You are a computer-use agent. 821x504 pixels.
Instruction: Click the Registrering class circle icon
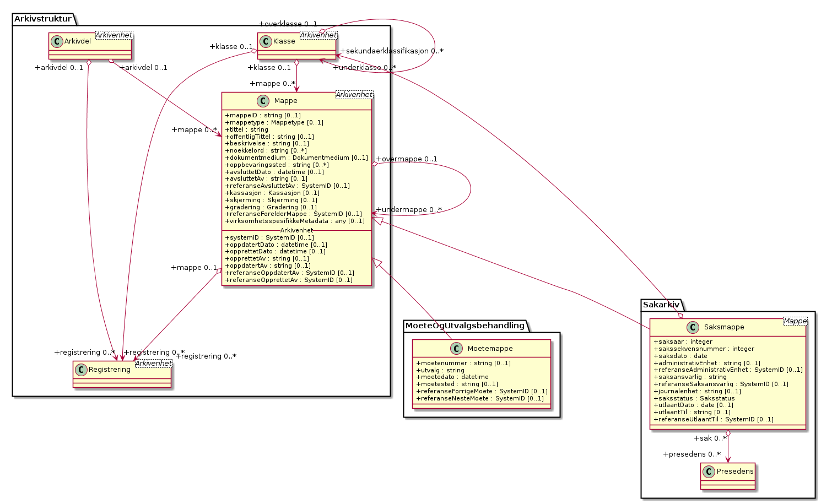coord(81,369)
